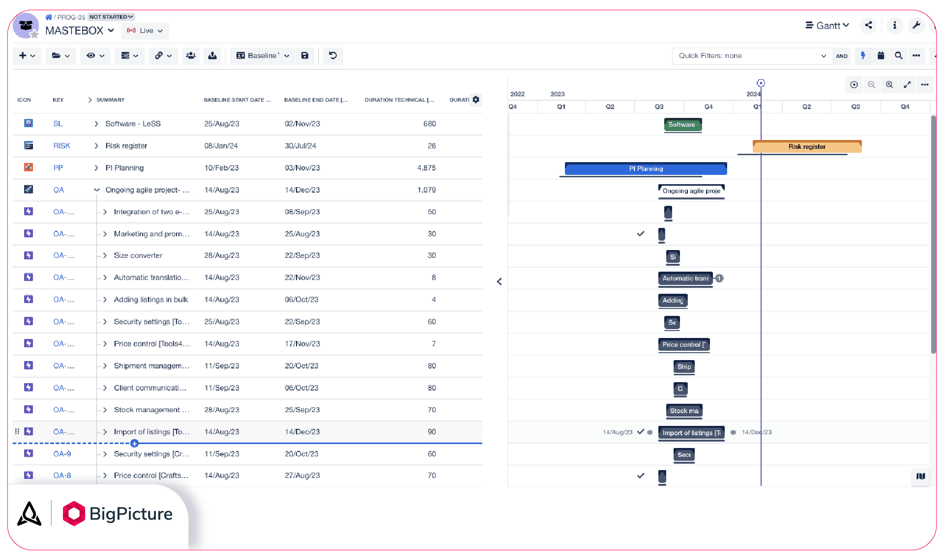Click the vertical scrollbar of the Gantt chart
Image resolution: width=944 pixels, height=560 pixels.
[x=933, y=235]
